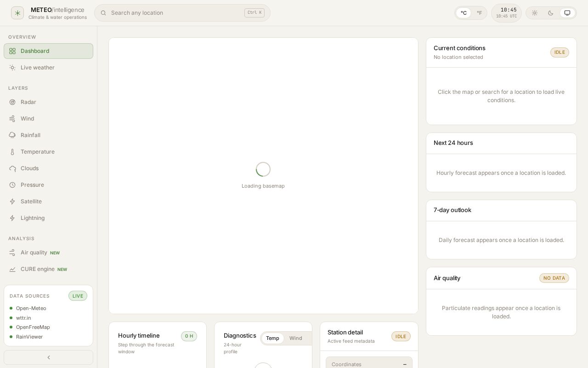Image resolution: width=588 pixels, height=368 pixels.
Task: Click the Station detail IDLE badge
Action: (x=401, y=336)
